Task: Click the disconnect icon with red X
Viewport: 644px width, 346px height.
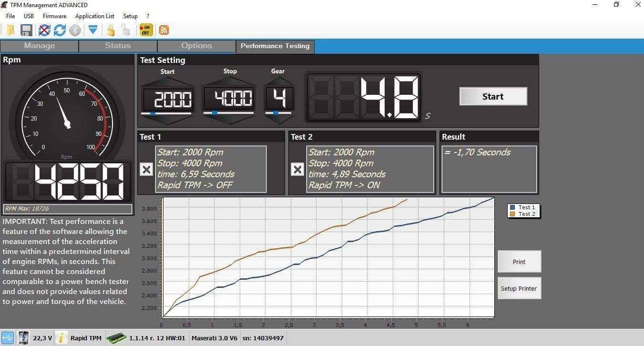Action: pos(44,30)
